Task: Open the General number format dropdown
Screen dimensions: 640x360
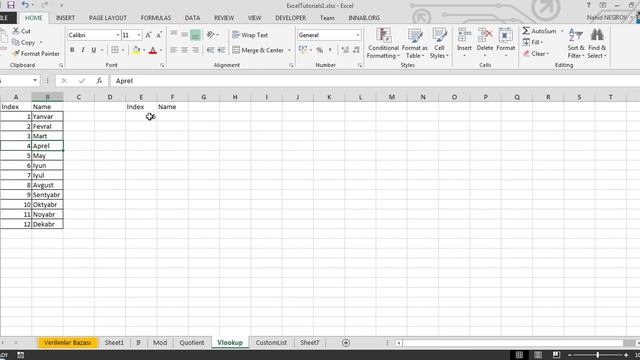Action: point(358,35)
